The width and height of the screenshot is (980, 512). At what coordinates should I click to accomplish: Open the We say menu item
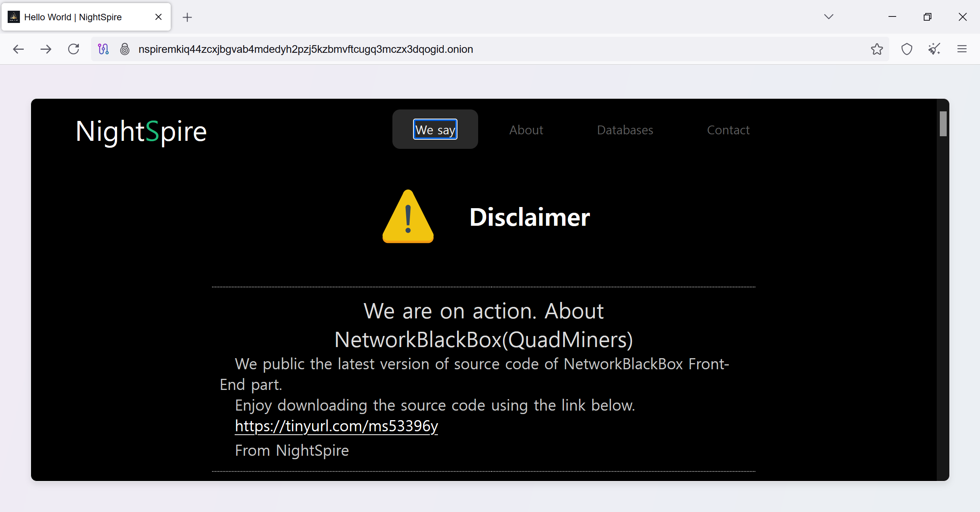pyautogui.click(x=435, y=130)
